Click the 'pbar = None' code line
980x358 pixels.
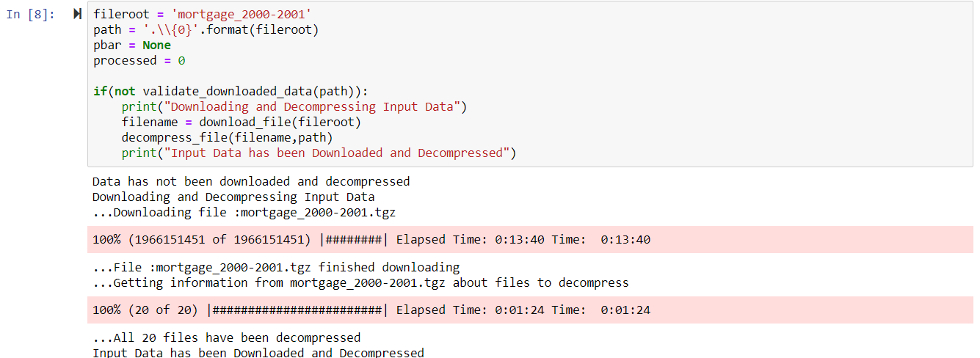click(131, 45)
